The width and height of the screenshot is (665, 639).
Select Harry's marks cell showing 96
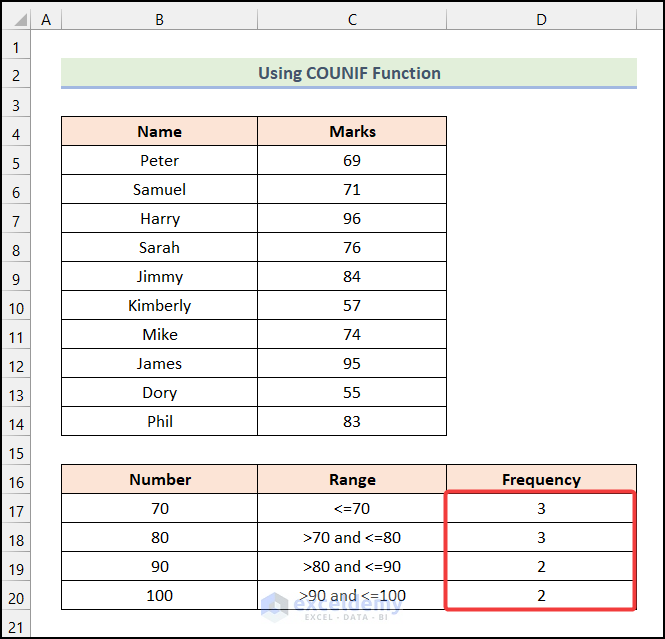(x=352, y=218)
